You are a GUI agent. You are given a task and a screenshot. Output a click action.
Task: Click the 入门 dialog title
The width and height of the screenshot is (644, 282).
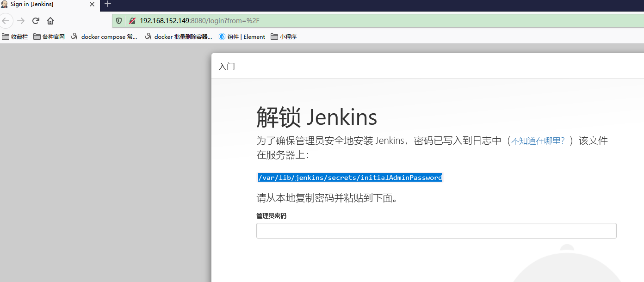pos(227,67)
